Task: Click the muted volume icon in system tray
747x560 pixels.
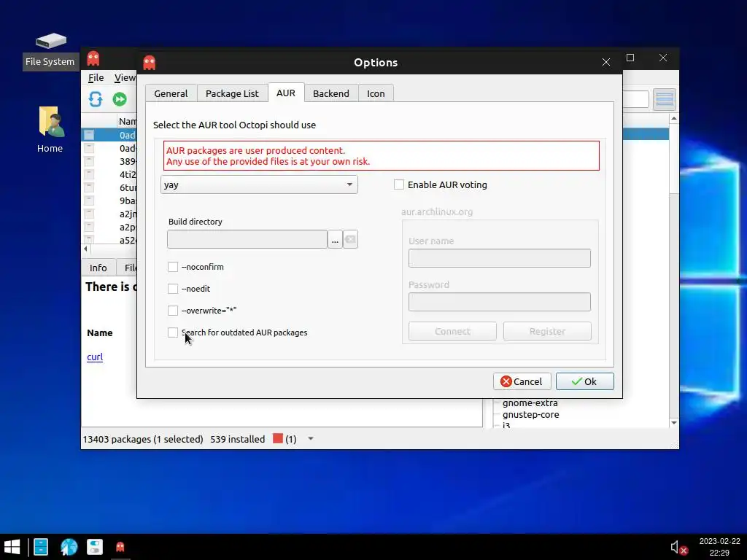Action: pos(678,548)
